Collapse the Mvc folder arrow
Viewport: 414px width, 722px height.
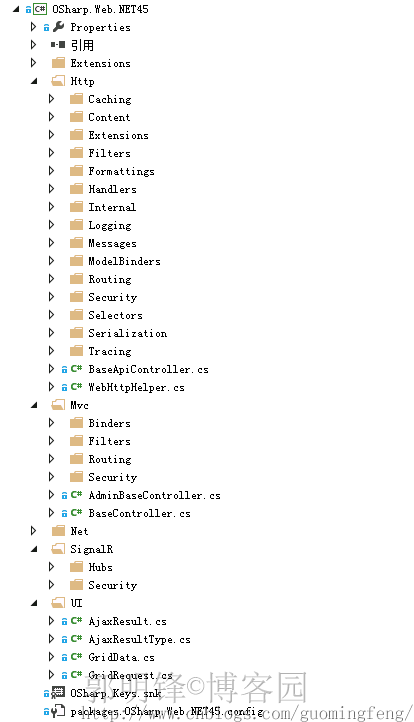click(34, 405)
